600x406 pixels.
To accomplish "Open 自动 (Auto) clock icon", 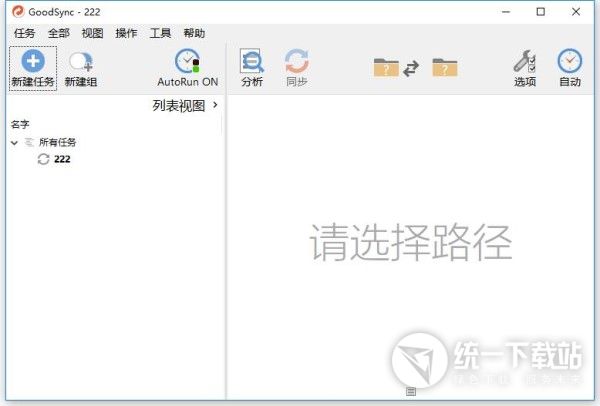I will pos(569,61).
